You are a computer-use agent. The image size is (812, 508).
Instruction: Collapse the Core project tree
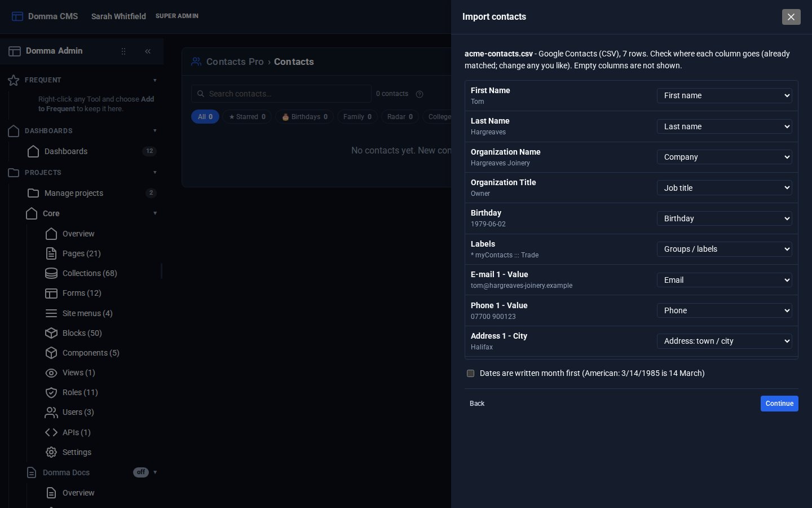(x=155, y=213)
